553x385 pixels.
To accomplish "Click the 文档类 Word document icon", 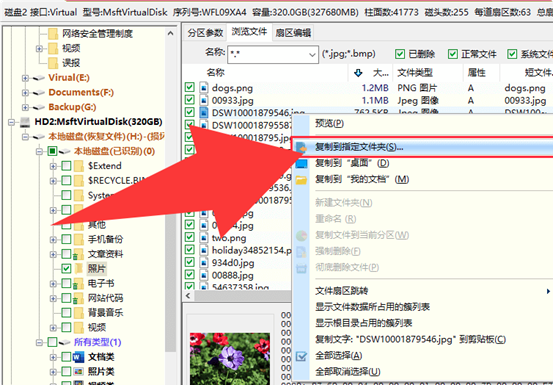I will coord(78,357).
